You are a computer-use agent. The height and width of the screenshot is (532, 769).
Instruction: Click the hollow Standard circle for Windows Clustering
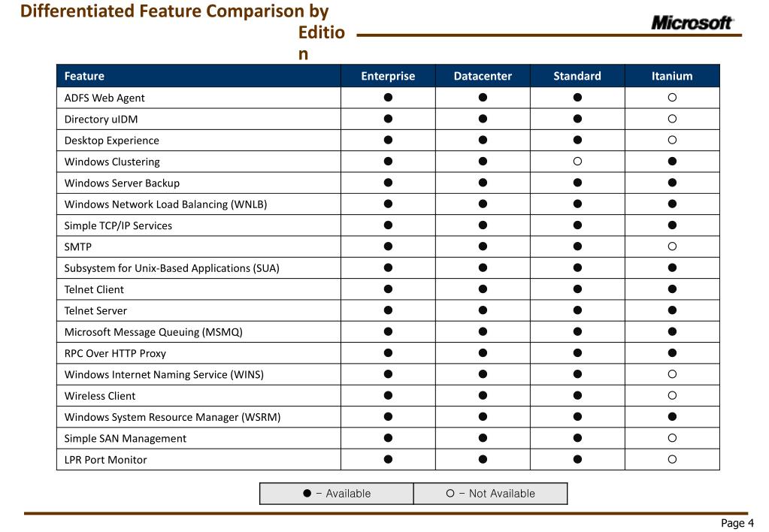577,162
